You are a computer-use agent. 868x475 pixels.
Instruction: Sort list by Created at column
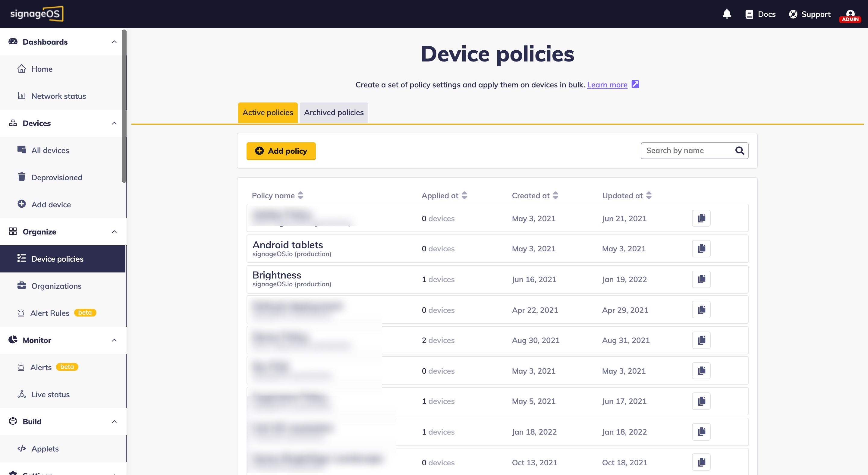[x=555, y=195]
